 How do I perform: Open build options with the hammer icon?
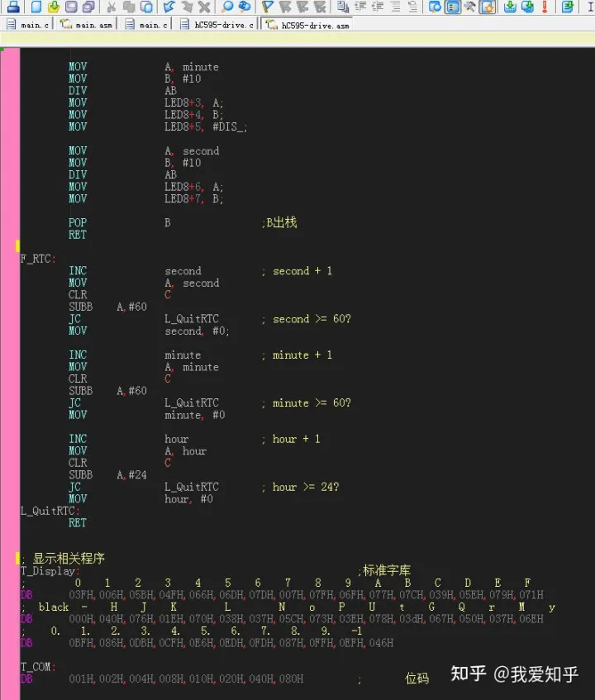tap(470, 7)
